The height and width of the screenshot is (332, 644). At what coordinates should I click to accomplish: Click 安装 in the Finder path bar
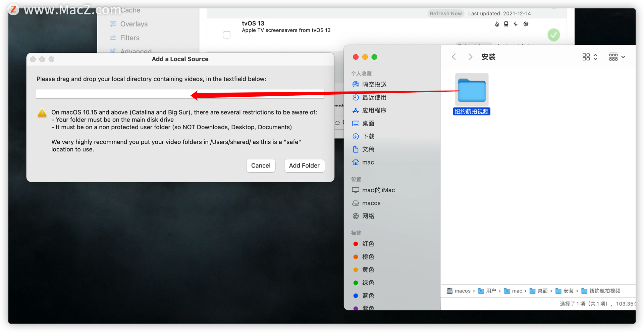[565, 291]
